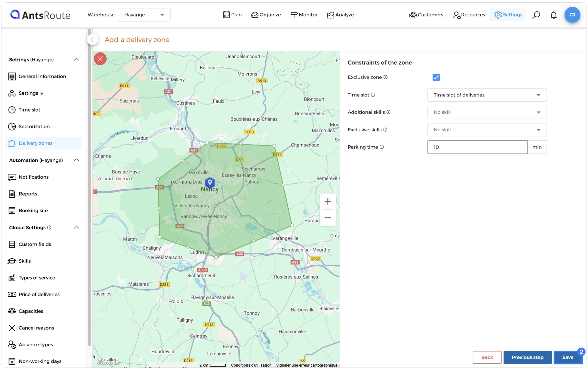Go to the Plan menu
The height and width of the screenshot is (370, 588).
(232, 15)
